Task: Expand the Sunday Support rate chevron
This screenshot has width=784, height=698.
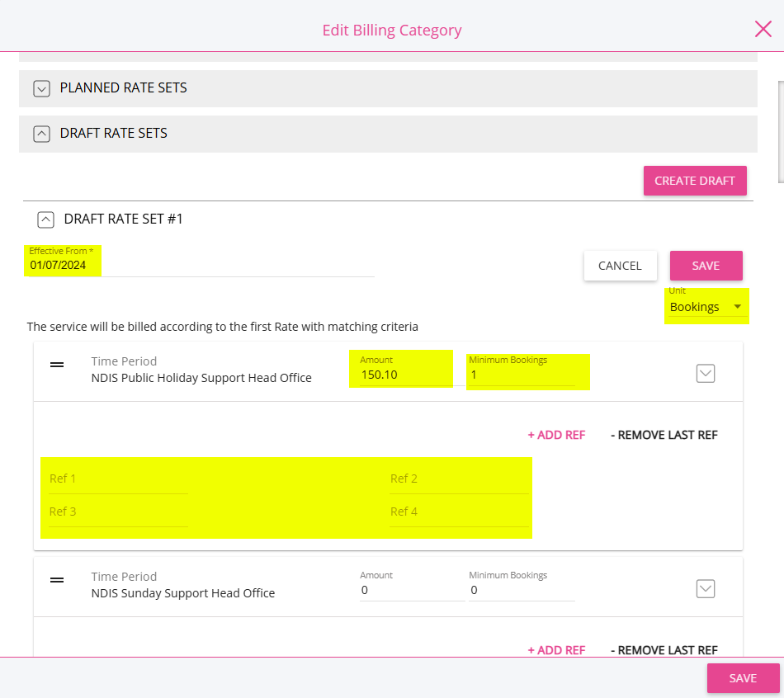Action: click(705, 589)
